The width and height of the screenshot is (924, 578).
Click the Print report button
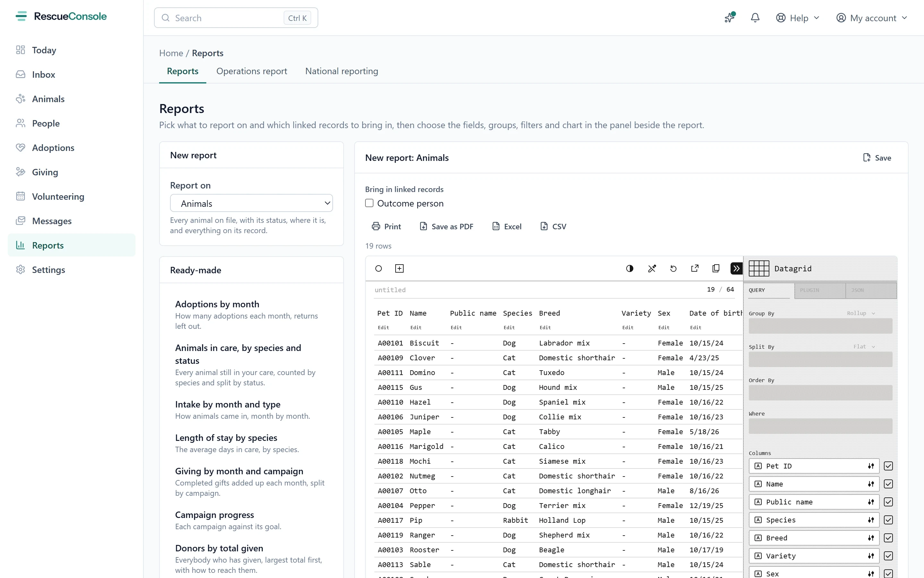point(386,226)
